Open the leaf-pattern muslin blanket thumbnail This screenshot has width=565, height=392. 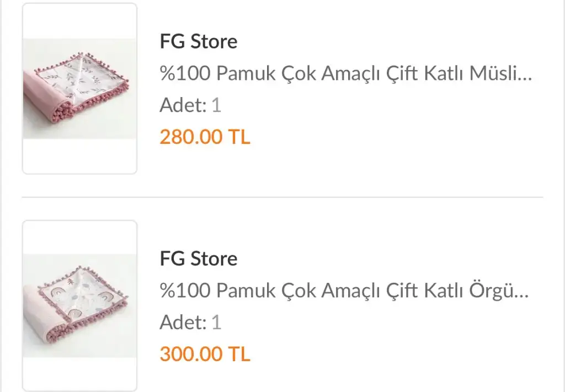pyautogui.click(x=79, y=89)
